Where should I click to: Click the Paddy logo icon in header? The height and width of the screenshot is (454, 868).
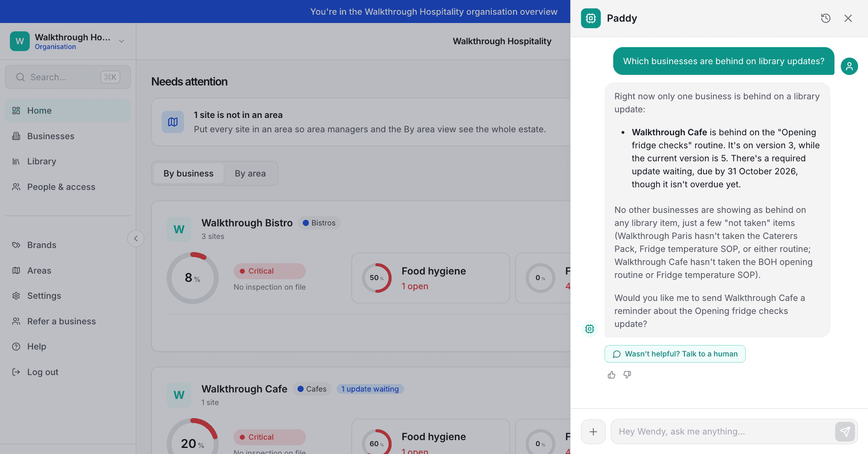click(591, 18)
